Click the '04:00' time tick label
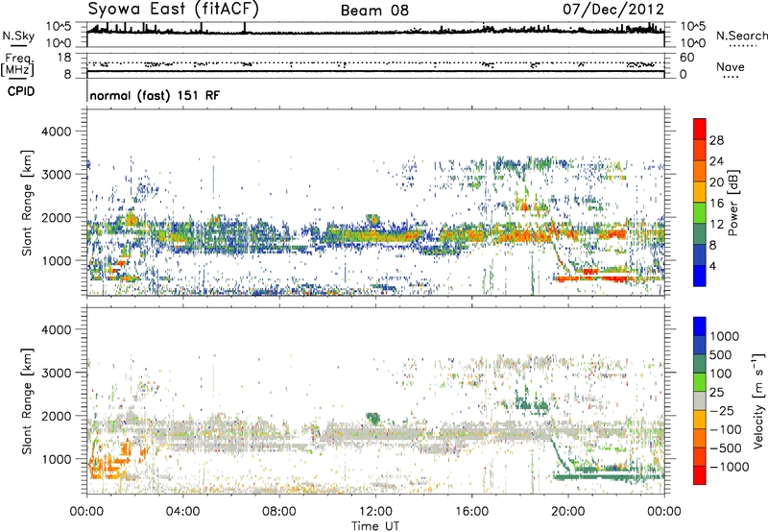The height and width of the screenshot is (532, 768). coord(183,511)
